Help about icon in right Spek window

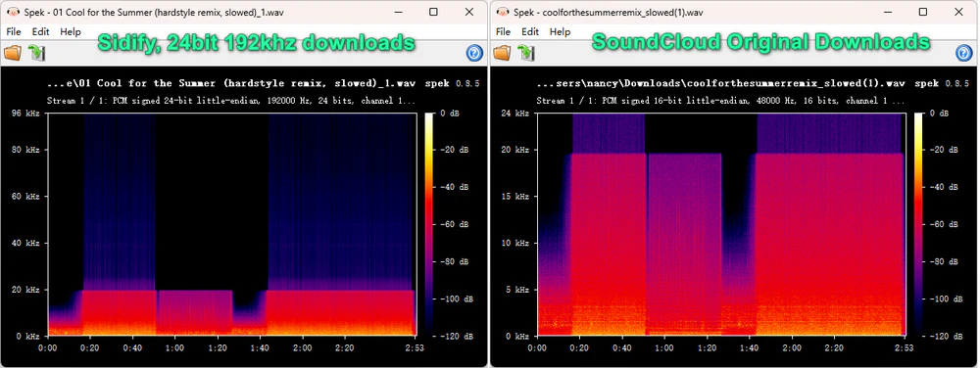(x=964, y=53)
